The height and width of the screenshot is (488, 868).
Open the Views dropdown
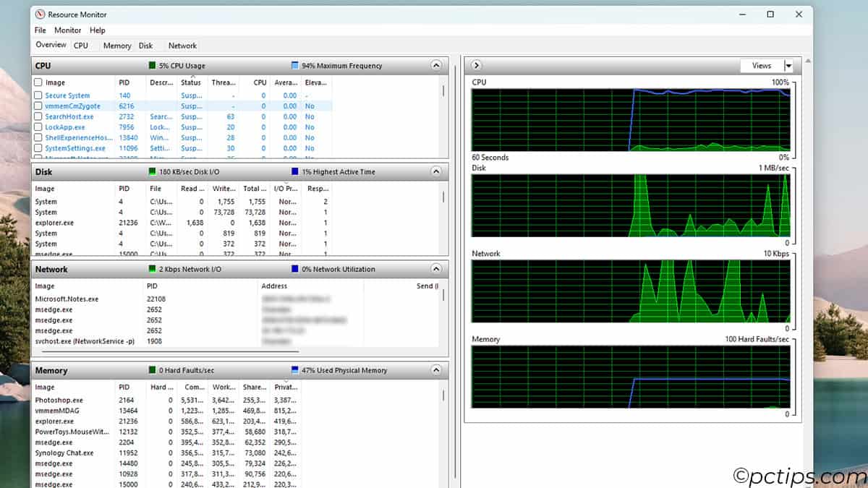[789, 65]
